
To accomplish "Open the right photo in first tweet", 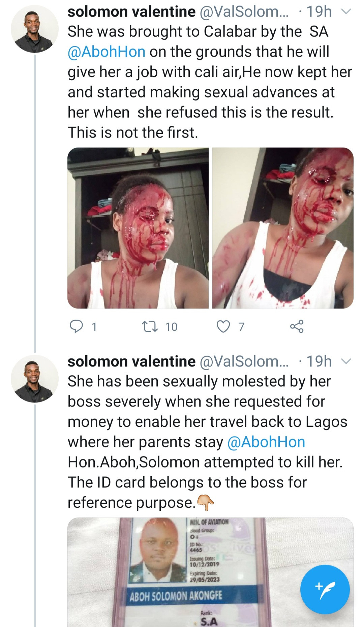I will (x=283, y=228).
